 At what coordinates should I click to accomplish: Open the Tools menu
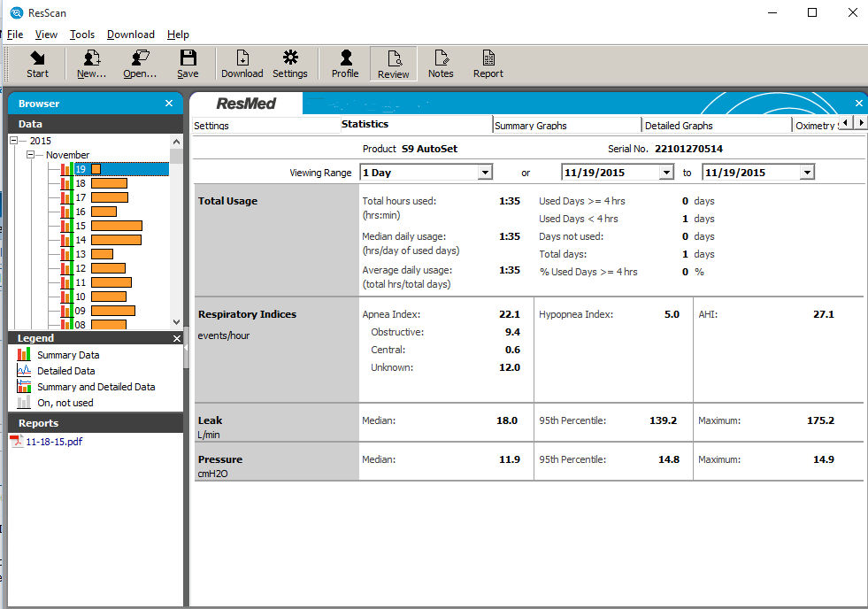(82, 35)
